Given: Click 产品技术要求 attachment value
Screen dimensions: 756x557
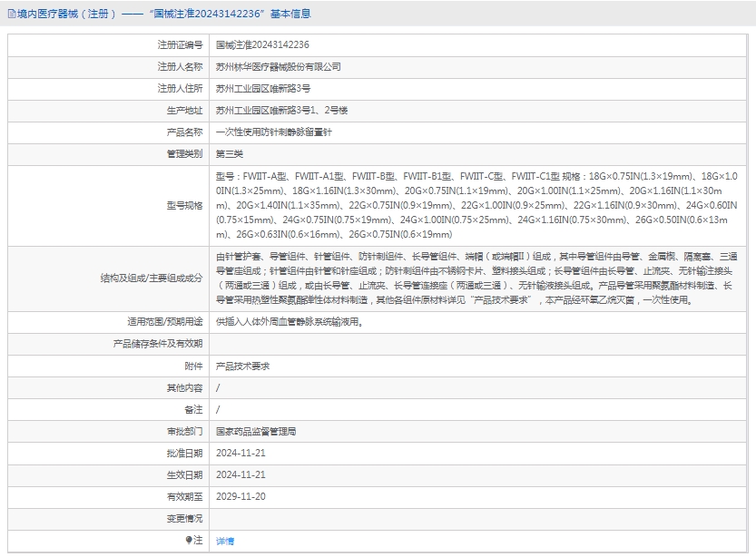Looking at the screenshot, I should 242,366.
